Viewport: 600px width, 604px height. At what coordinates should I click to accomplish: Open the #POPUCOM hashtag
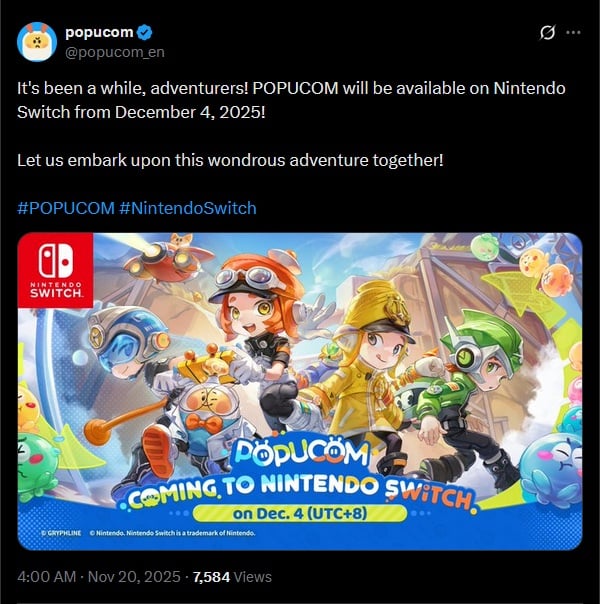coord(66,208)
